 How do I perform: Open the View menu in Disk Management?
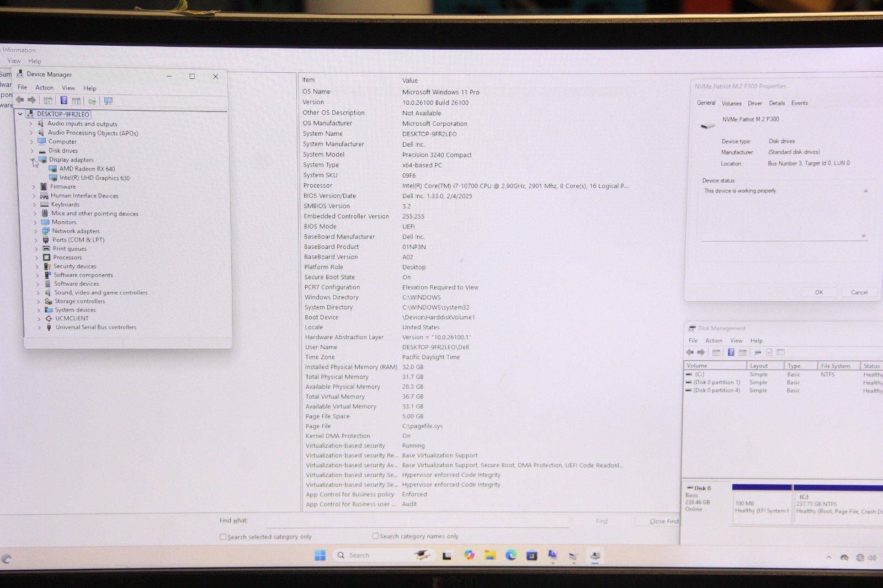(x=736, y=340)
